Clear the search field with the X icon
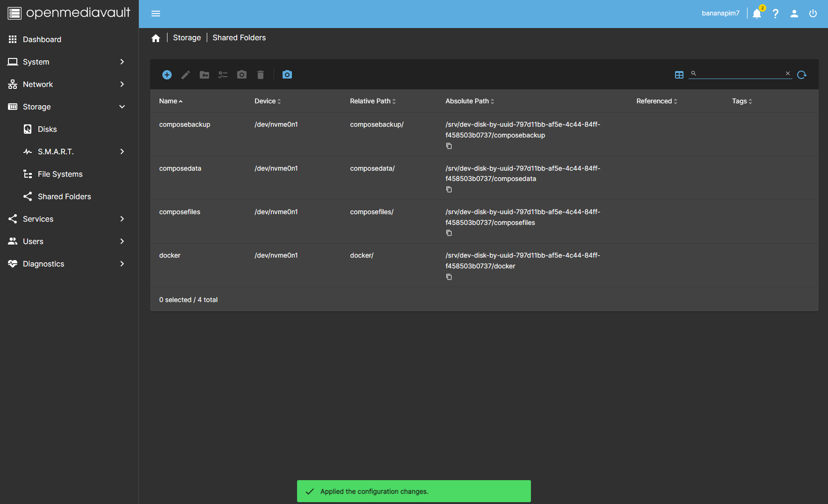Screen dimensions: 828x504 (788, 73)
